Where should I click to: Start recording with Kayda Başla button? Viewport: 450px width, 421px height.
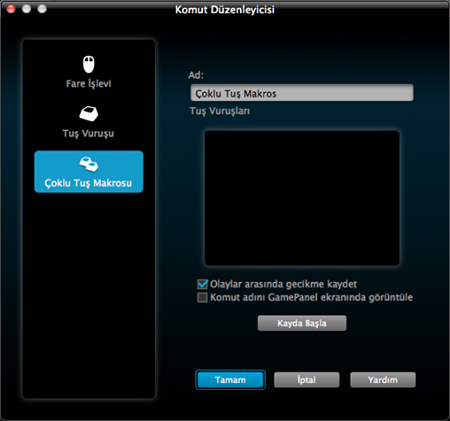click(x=302, y=323)
